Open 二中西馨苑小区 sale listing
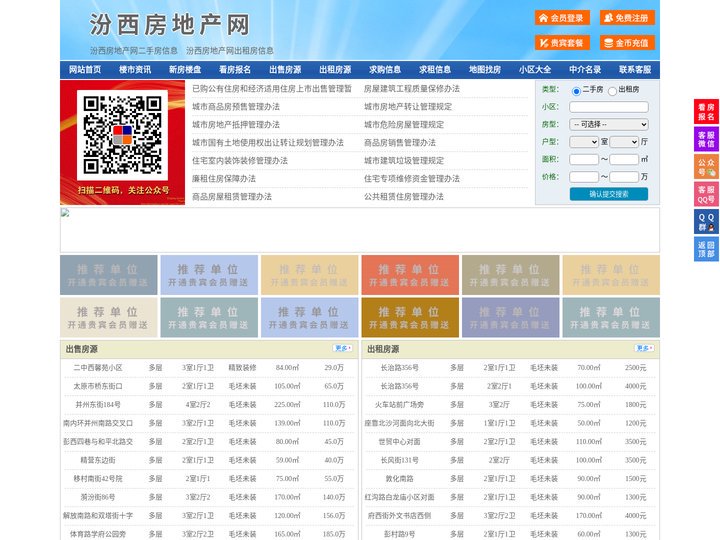This screenshot has height=540, width=720. point(98,368)
